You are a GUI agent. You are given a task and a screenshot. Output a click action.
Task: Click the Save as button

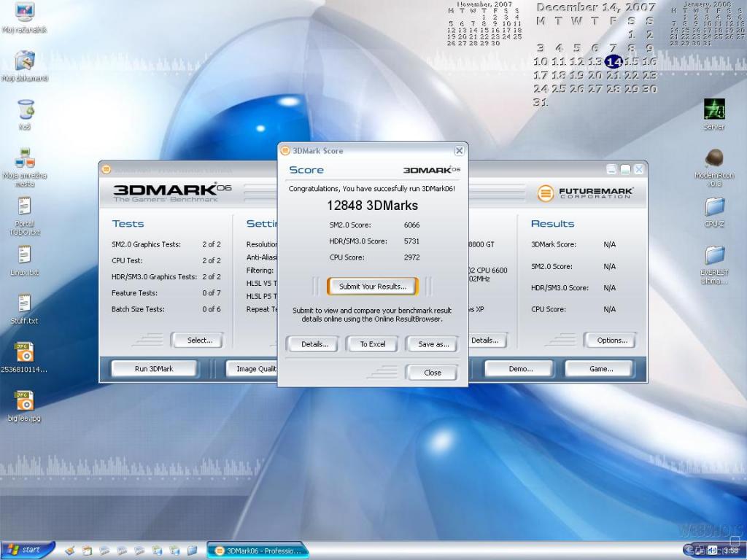[433, 344]
